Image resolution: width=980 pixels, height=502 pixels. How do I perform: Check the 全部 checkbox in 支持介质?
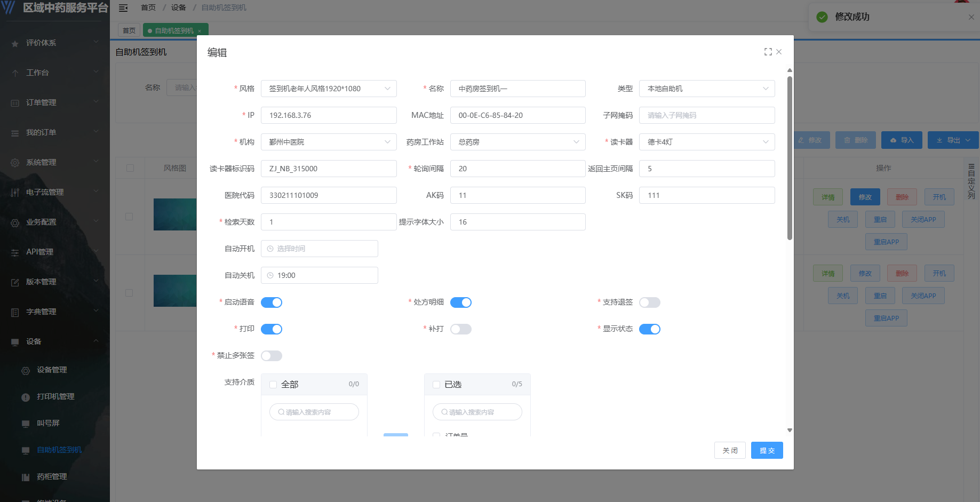[x=273, y=384]
